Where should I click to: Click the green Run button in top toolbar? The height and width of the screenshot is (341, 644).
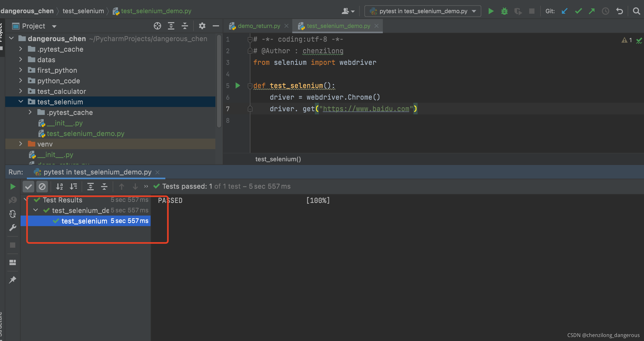[491, 11]
